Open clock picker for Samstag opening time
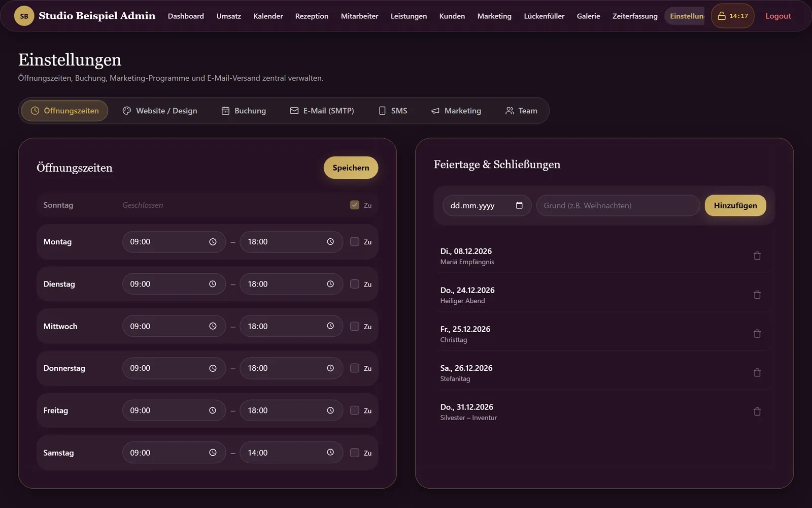This screenshot has height=508, width=812. tap(213, 453)
